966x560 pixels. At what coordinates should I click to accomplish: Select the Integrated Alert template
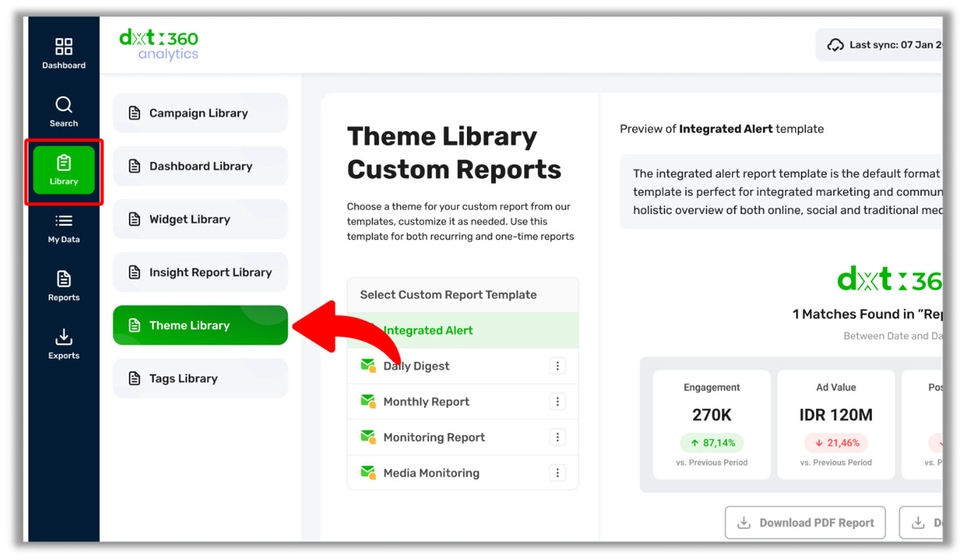[x=463, y=330]
